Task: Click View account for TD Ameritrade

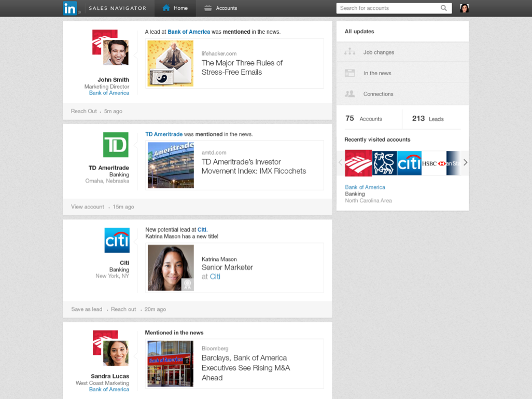Action: (88, 207)
